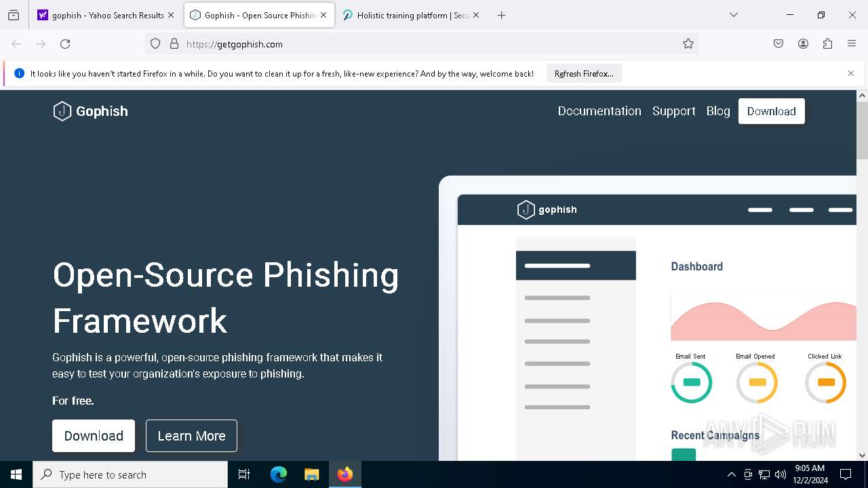Switch to the gophish Yahoo Search tab

point(106,15)
